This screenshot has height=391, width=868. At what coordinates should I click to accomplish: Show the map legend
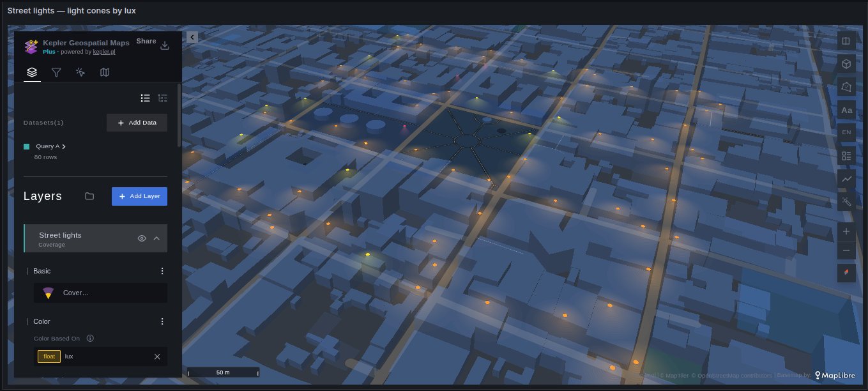tap(846, 156)
